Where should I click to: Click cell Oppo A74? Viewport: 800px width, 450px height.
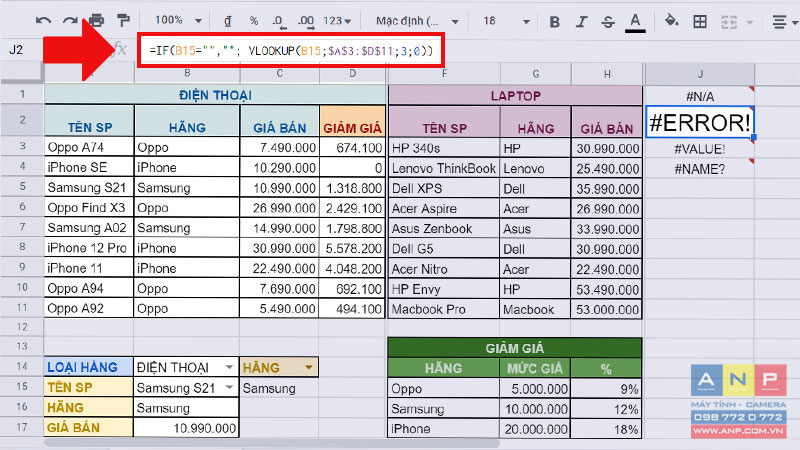89,147
